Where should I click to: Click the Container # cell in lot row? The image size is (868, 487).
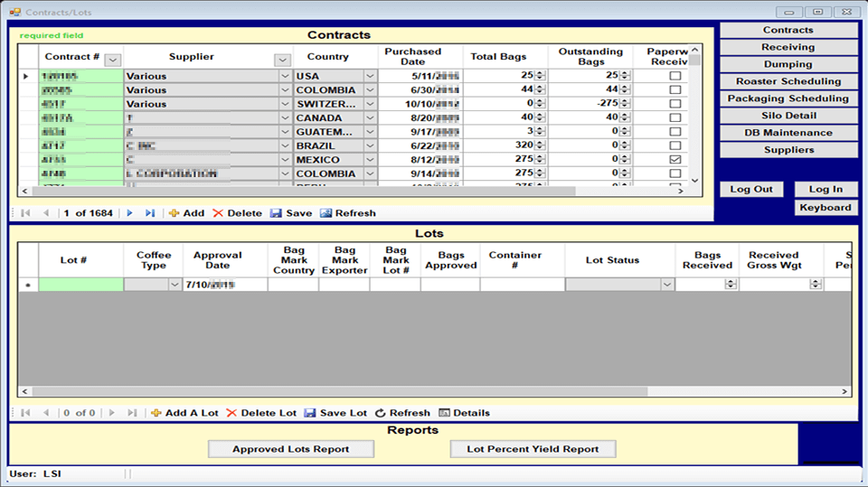pos(522,285)
